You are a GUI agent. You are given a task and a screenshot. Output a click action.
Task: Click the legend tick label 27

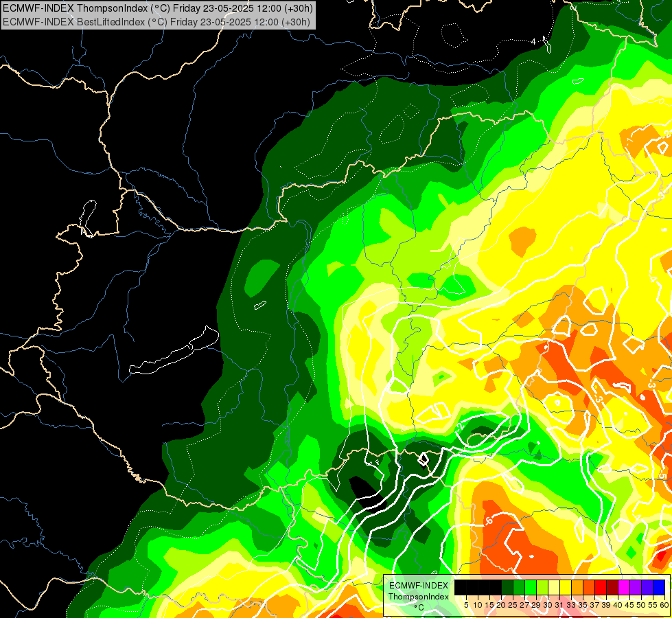click(x=524, y=605)
